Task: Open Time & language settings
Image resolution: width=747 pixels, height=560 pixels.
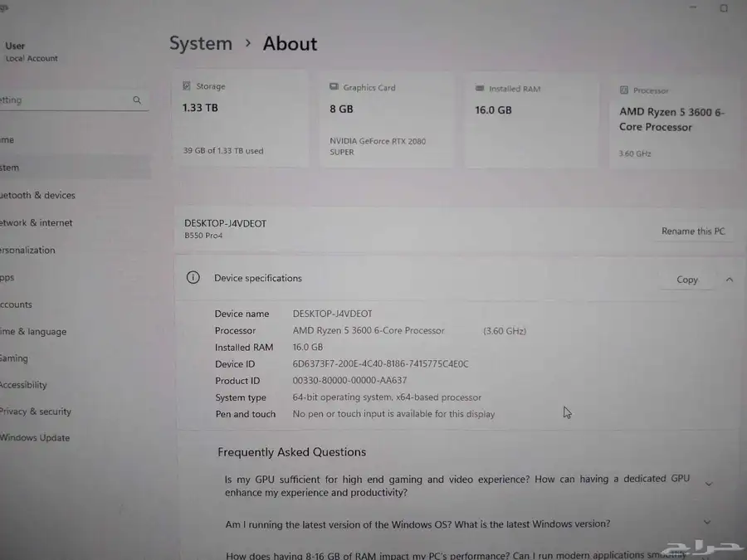Action: pyautogui.click(x=33, y=331)
